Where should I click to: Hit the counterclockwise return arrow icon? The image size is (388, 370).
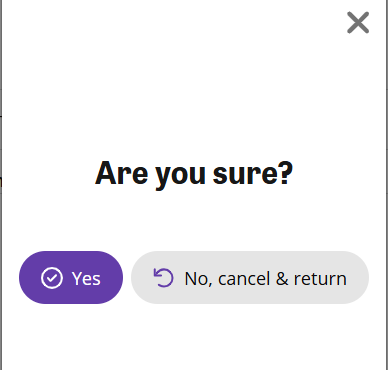click(x=163, y=278)
